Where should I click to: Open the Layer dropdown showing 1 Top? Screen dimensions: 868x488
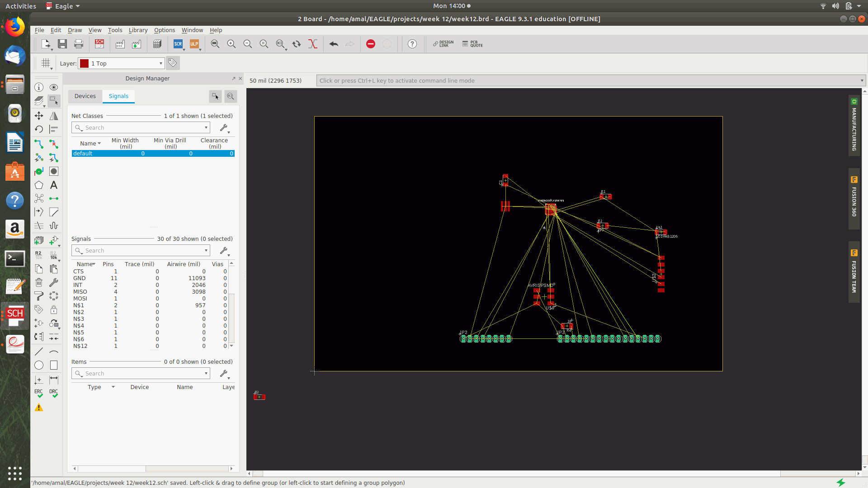(x=121, y=63)
